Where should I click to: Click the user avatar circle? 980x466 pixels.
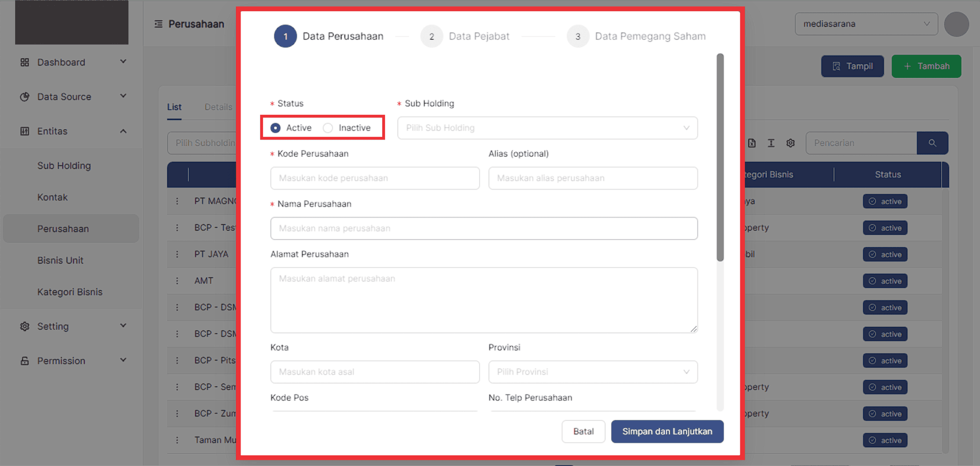(956, 25)
